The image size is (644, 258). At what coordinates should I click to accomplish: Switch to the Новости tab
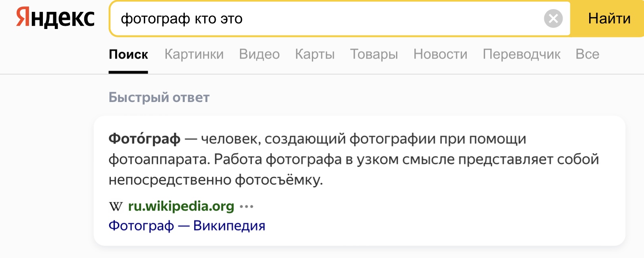point(440,54)
